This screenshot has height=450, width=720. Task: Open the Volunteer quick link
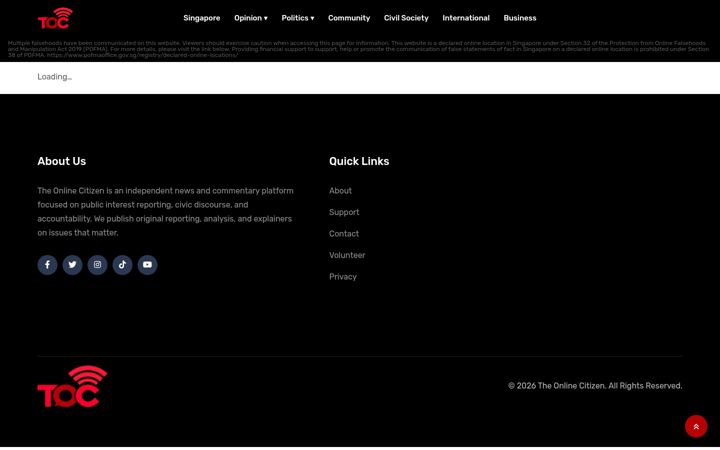click(347, 255)
